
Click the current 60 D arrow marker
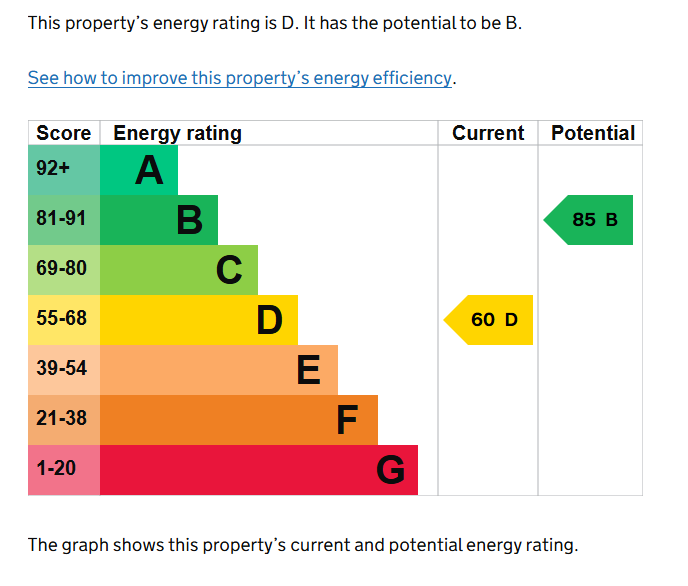(490, 320)
